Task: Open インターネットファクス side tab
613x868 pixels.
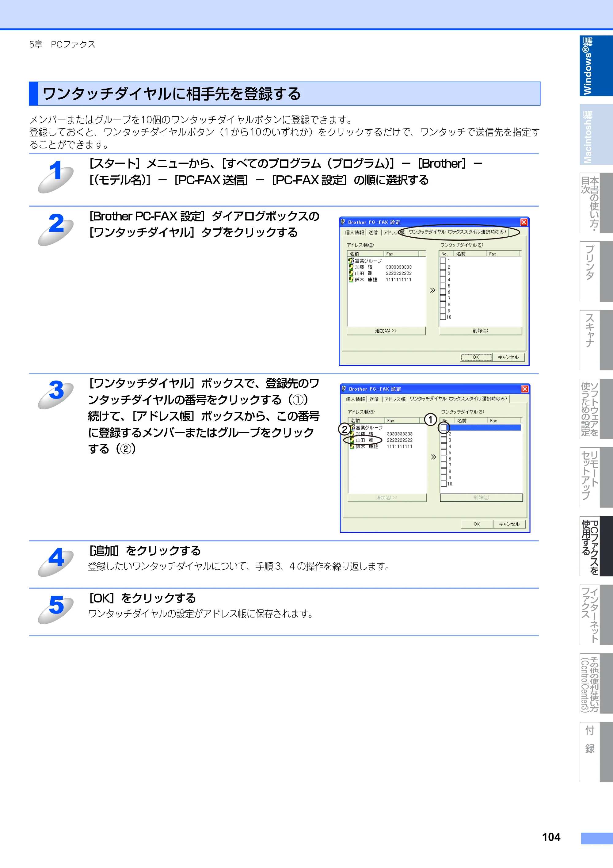Action: 596,615
